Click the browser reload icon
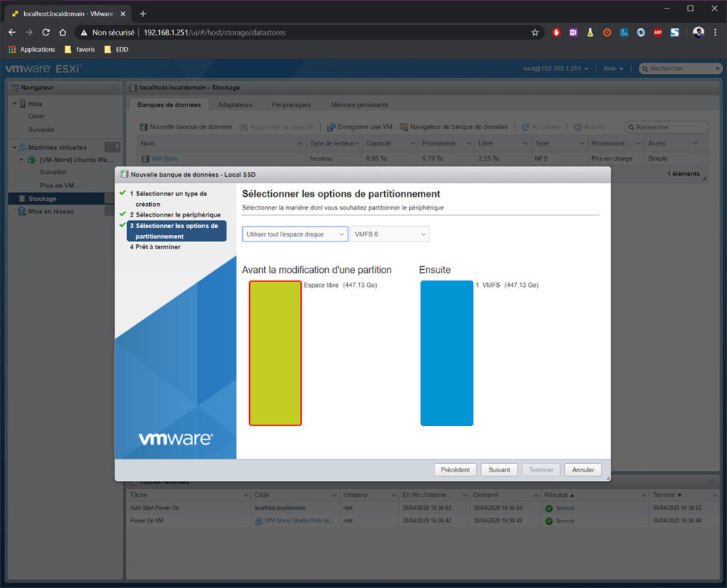The image size is (727, 588). pos(45,32)
